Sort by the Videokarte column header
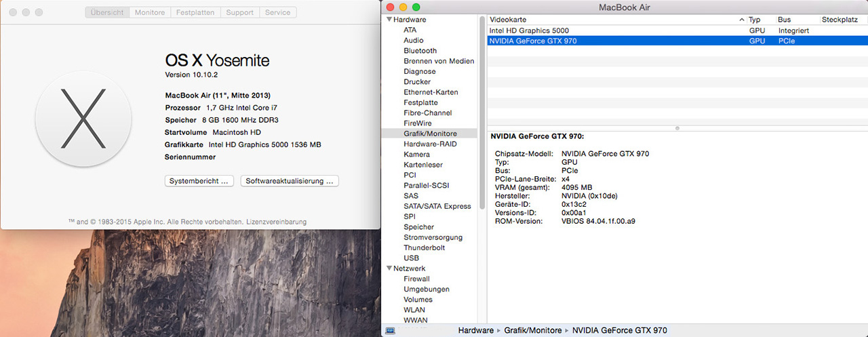This screenshot has width=868, height=337. 616,20
